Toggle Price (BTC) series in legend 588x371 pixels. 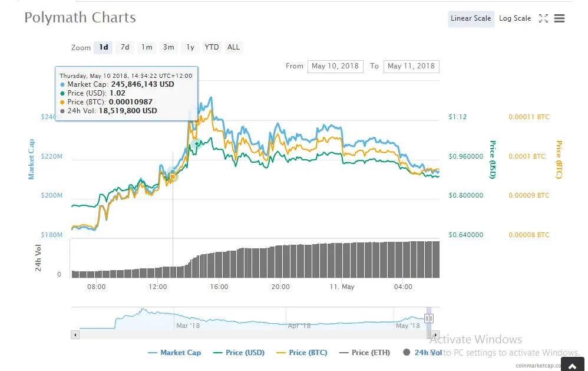302,353
